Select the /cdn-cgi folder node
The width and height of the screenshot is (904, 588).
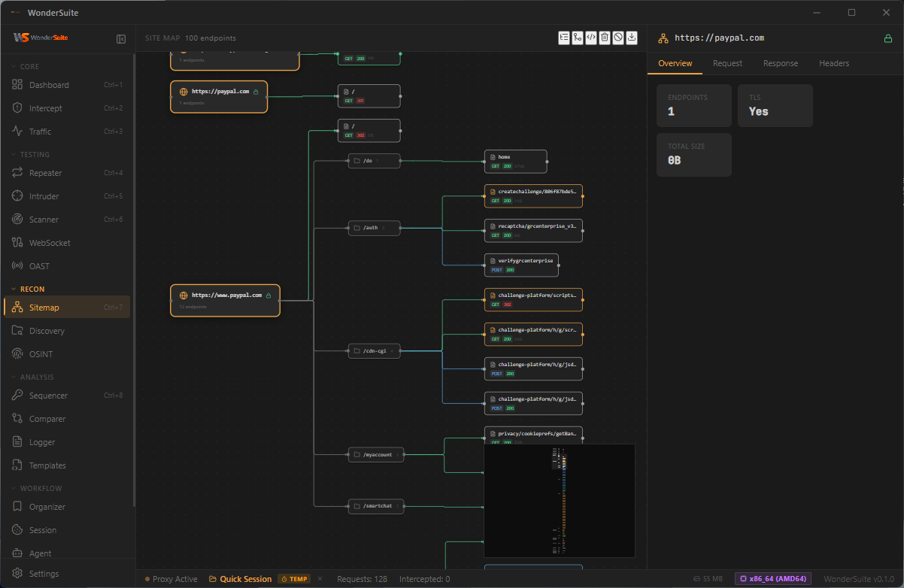(375, 350)
